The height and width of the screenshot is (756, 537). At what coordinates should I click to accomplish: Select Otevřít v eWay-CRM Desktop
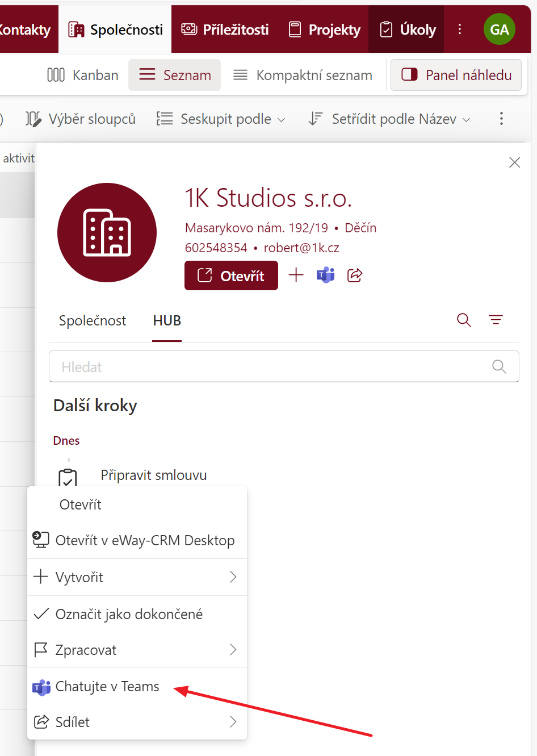click(x=137, y=540)
